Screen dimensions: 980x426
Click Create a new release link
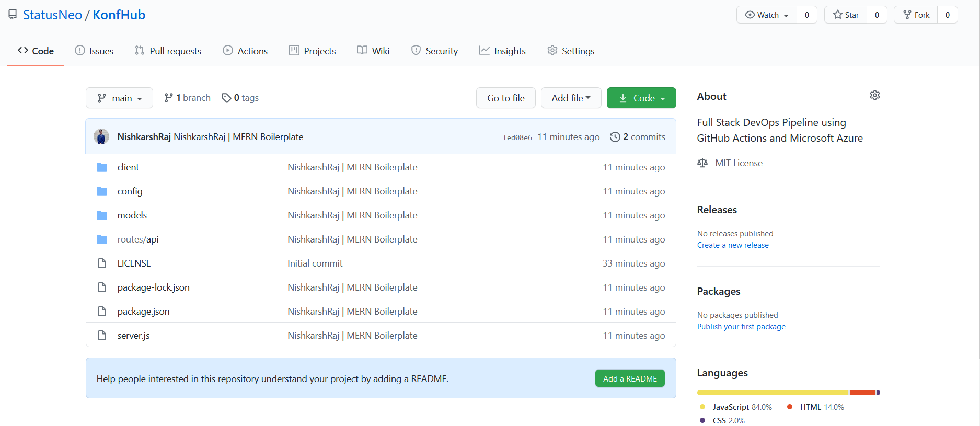click(733, 245)
